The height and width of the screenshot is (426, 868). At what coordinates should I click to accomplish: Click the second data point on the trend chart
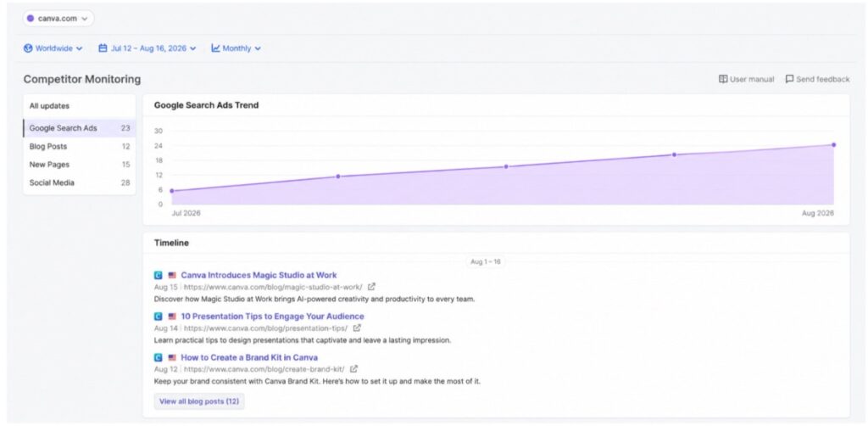pyautogui.click(x=338, y=177)
